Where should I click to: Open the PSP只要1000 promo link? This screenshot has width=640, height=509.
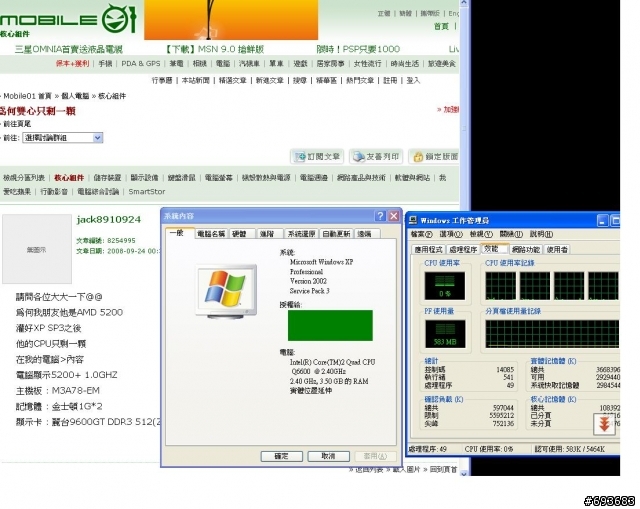(x=358, y=49)
